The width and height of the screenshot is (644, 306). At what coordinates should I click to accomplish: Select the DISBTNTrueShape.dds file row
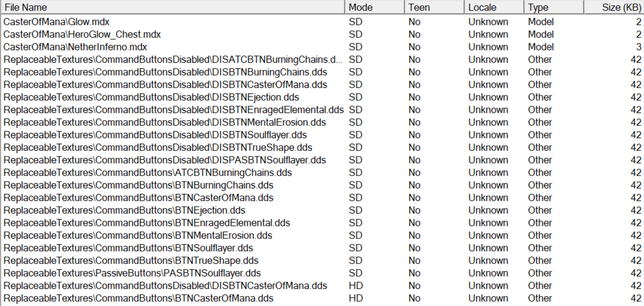(158, 147)
